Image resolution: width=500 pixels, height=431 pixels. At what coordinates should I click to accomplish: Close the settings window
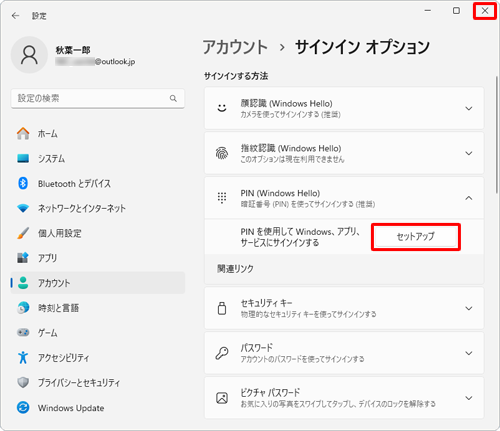click(x=485, y=11)
